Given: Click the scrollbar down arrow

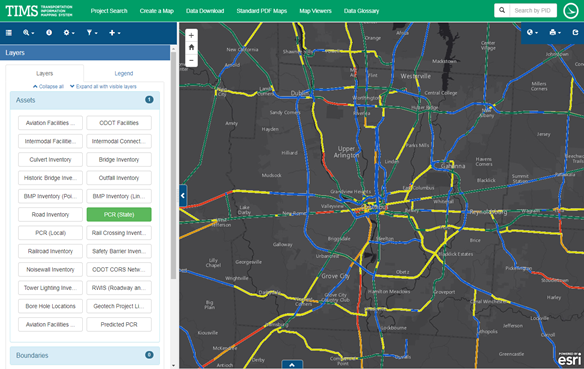Looking at the screenshot, I should point(173,366).
